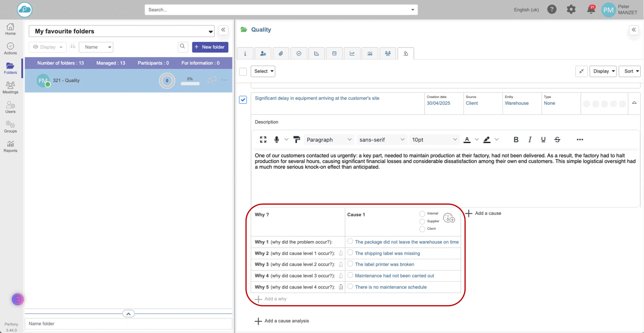Open the notifications bell
The image size is (644, 333).
pyautogui.click(x=591, y=10)
